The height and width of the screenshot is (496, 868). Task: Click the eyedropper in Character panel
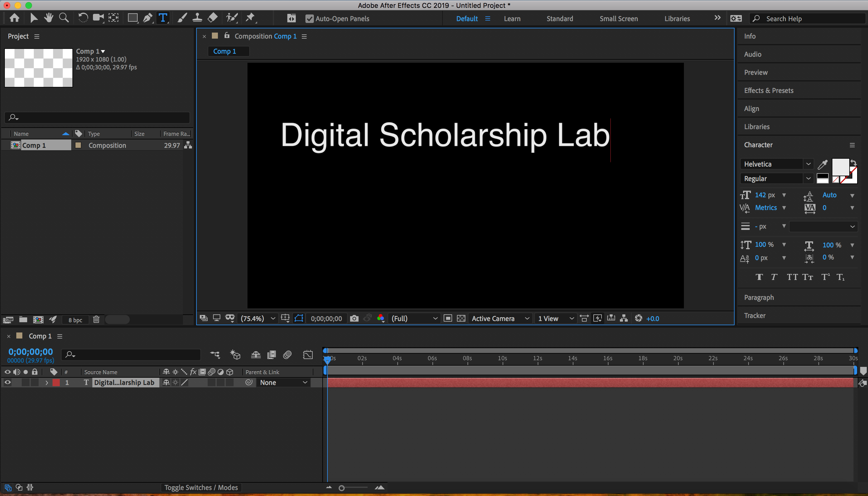pos(822,164)
